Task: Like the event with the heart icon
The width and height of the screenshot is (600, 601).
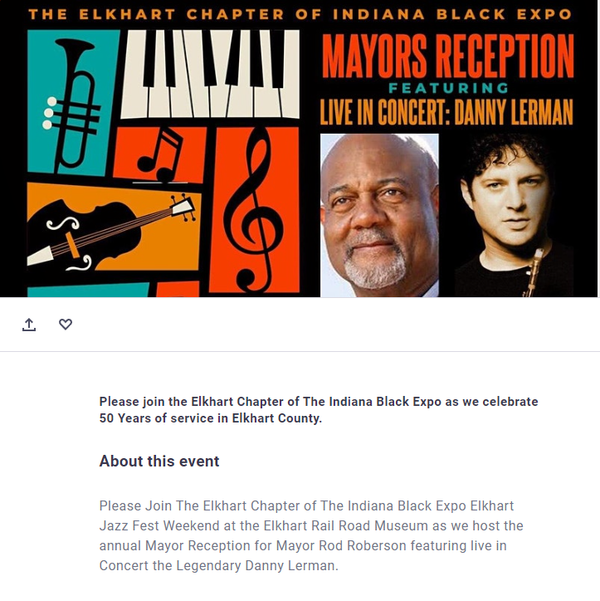Action: (x=66, y=324)
